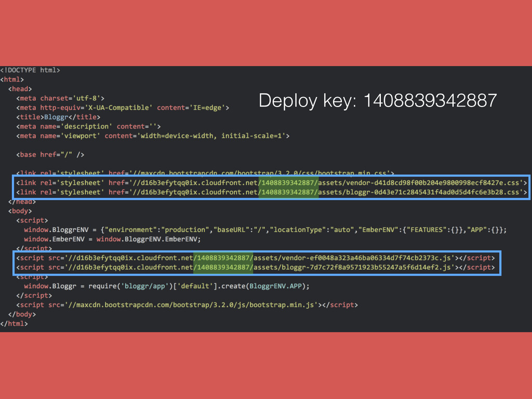Image resolution: width=532 pixels, height=399 pixels.
Task: Click the bloggr-0d43e71c2845431f4ad0d5d4fc6e3b28.css stylesheet line
Action: 272,192
